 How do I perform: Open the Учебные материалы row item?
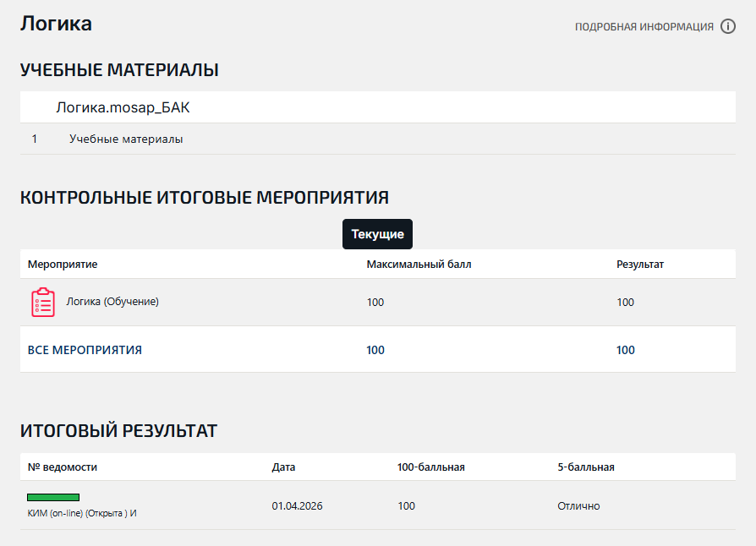(x=126, y=139)
